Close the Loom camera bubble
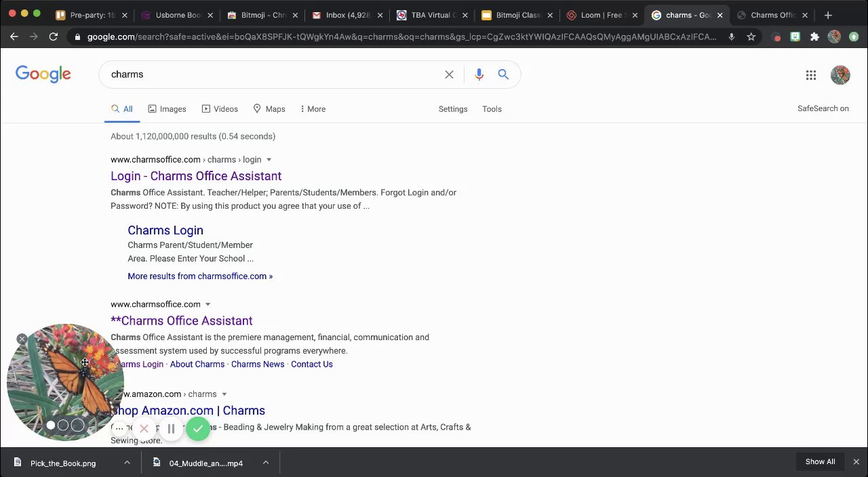This screenshot has height=477, width=868. [x=22, y=339]
